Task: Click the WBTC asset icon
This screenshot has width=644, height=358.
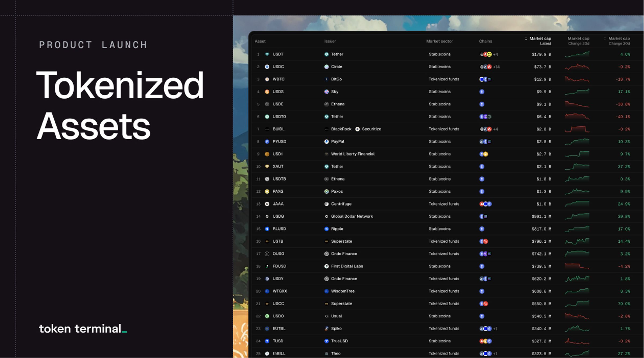Action: tap(267, 79)
